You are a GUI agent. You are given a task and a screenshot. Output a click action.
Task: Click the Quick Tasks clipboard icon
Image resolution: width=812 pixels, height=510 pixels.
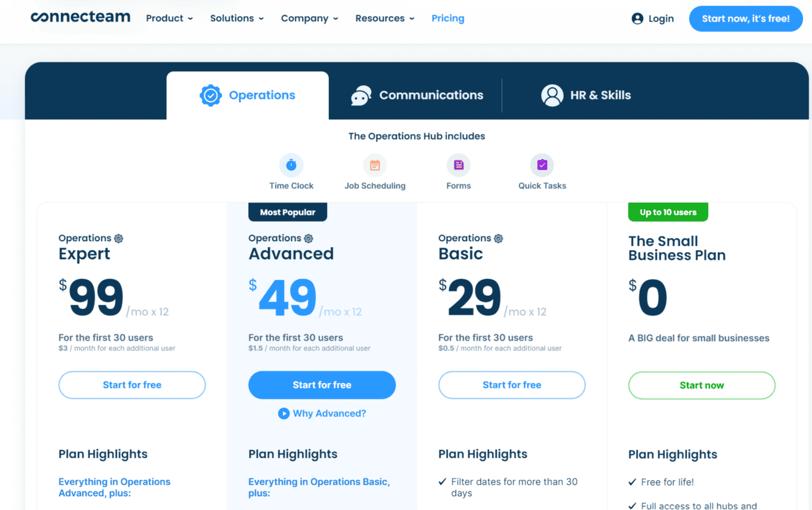point(542,165)
